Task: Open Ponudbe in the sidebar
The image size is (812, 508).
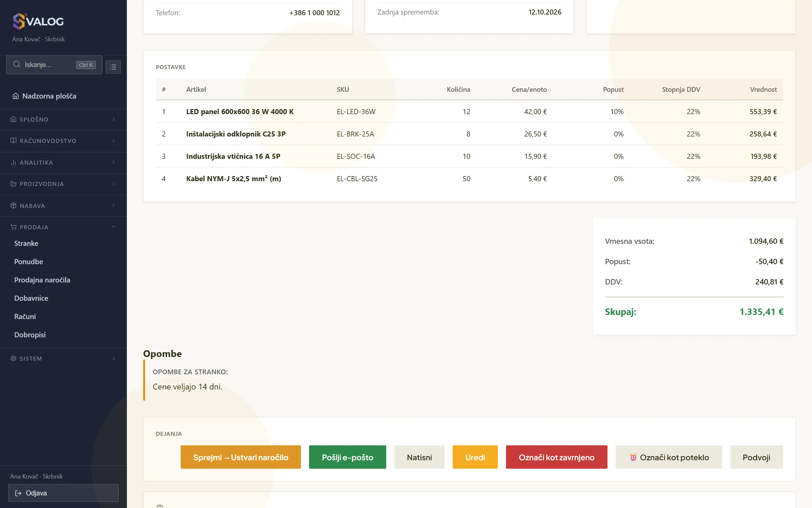Action: (x=28, y=261)
